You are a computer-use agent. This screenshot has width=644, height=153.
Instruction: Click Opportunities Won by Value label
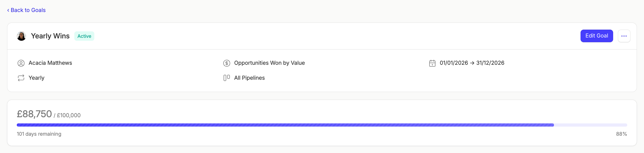coord(269,63)
